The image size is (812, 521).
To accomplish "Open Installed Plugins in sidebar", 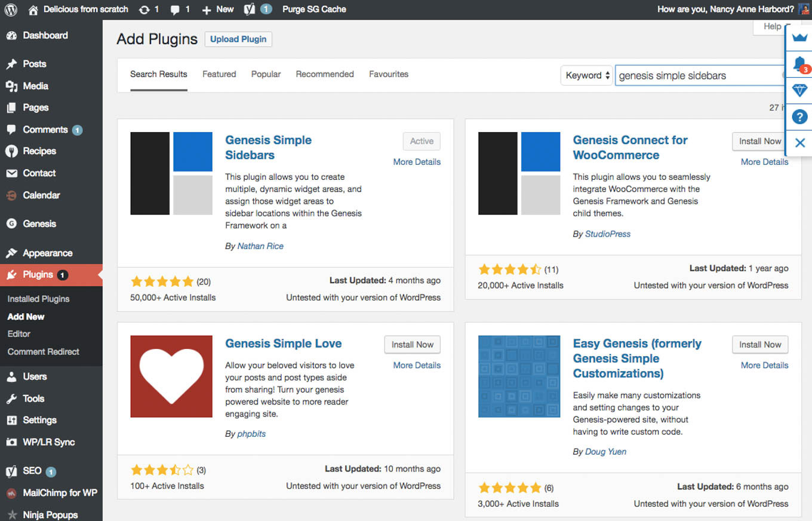I will click(39, 299).
